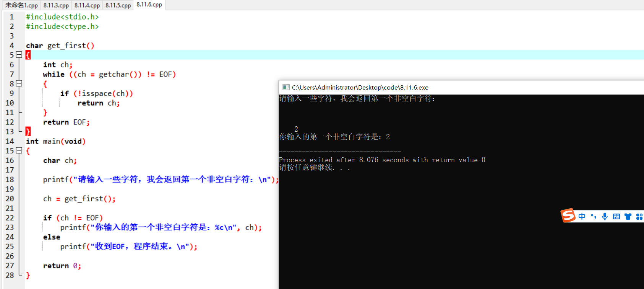Viewport: 644px width, 289px height.
Task: Click the console prompt text 请输入一些字符
Action: pos(357,99)
